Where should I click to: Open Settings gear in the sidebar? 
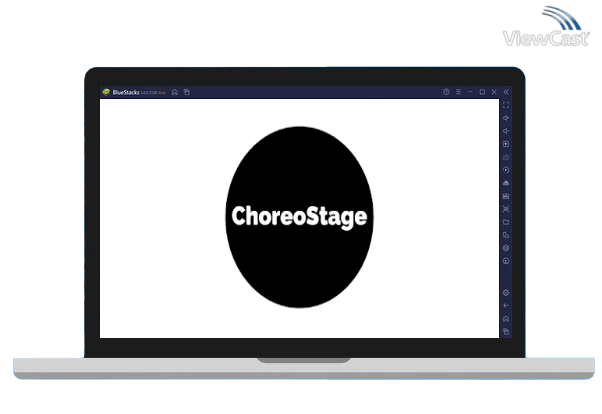pyautogui.click(x=506, y=293)
